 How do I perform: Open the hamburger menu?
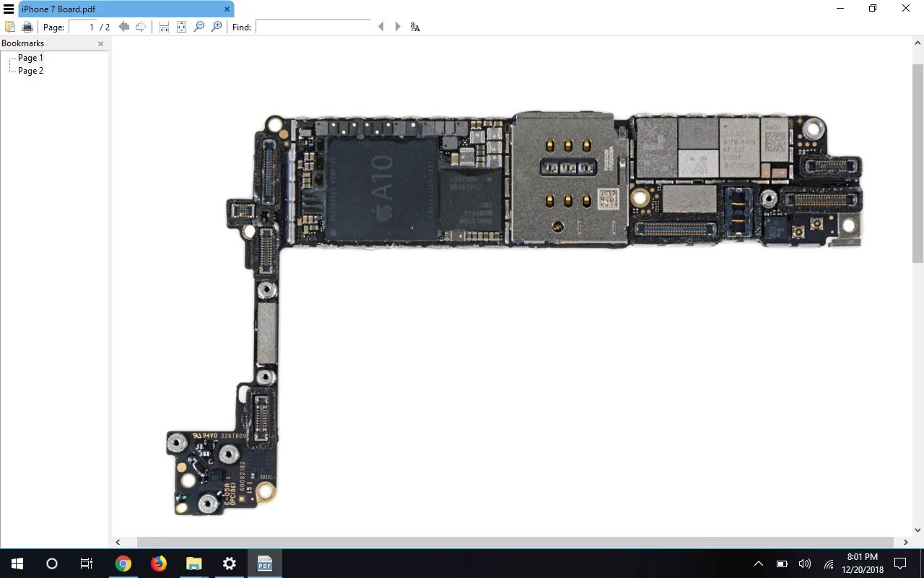coord(9,9)
